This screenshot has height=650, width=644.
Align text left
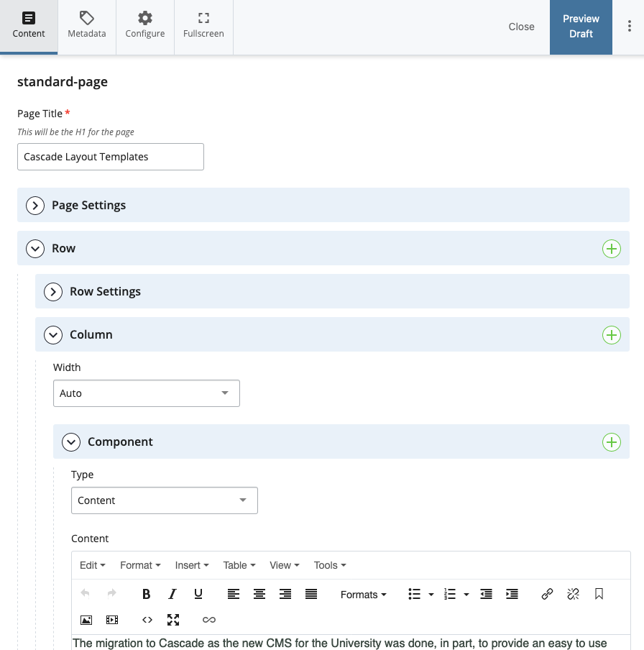click(x=234, y=594)
